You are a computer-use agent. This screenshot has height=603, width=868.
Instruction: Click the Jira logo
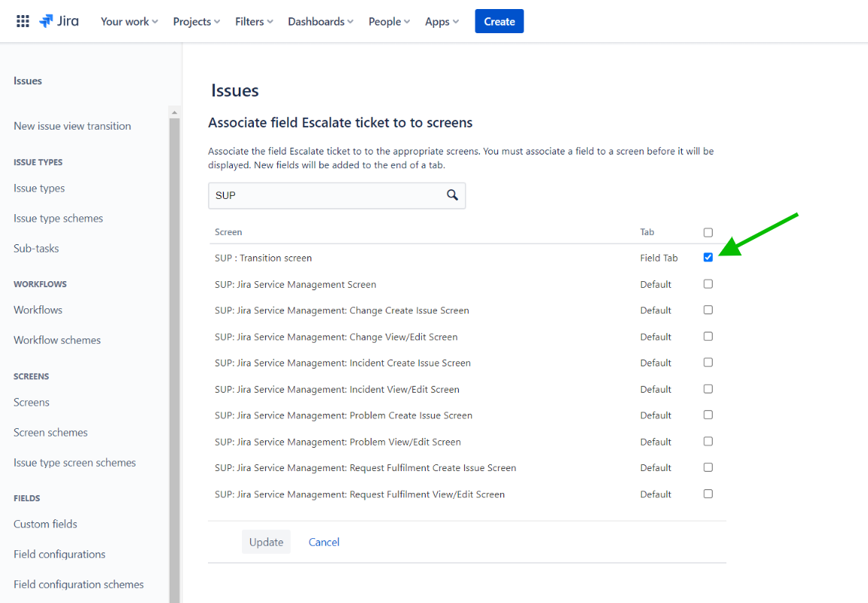click(x=59, y=21)
